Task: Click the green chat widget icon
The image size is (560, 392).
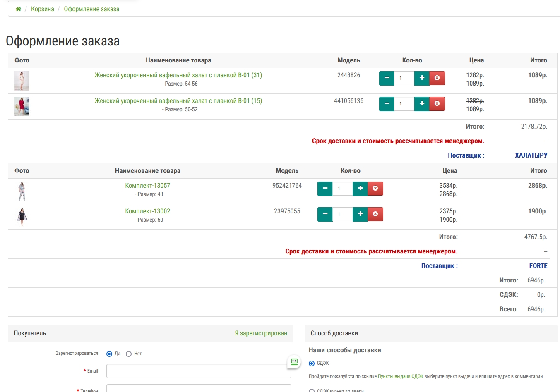Action: click(294, 362)
